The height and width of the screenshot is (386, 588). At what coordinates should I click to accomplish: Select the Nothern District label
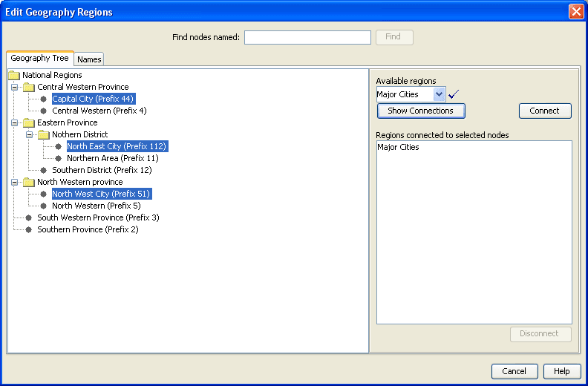tap(80, 134)
